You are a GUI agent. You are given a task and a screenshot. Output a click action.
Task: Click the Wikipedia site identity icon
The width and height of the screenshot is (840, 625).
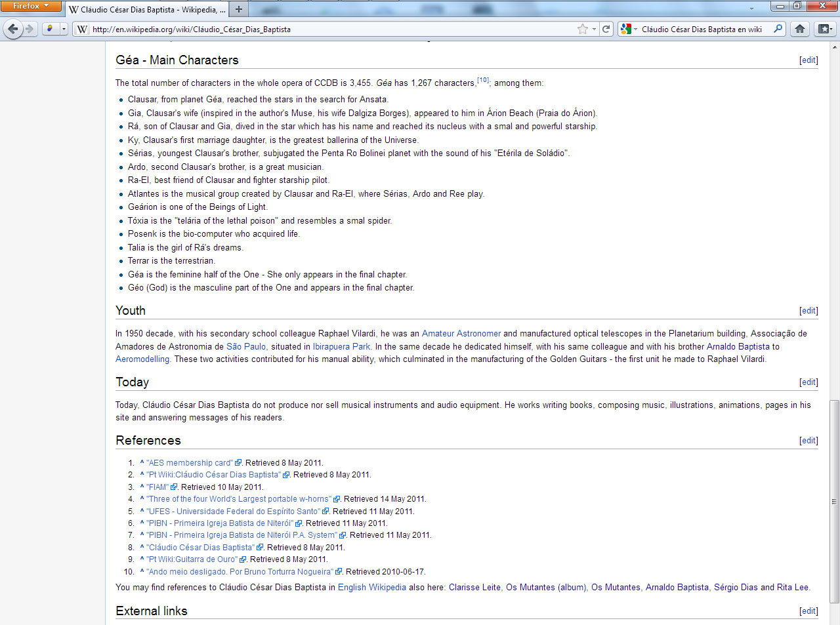click(x=82, y=29)
